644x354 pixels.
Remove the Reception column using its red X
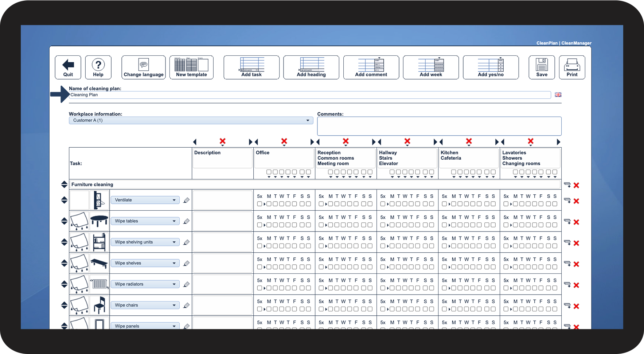[x=346, y=141]
